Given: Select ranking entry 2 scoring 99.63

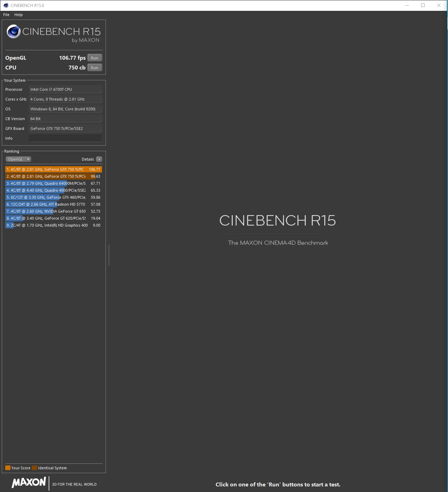Looking at the screenshot, I should click(x=53, y=176).
